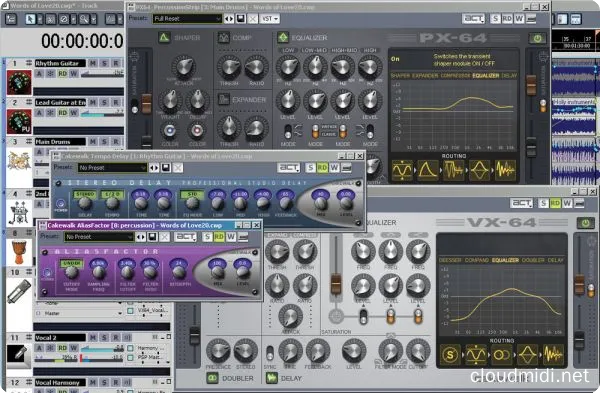Toggle the PX-64 Equalizer module icon
The width and height of the screenshot is (600, 393).
(283, 38)
